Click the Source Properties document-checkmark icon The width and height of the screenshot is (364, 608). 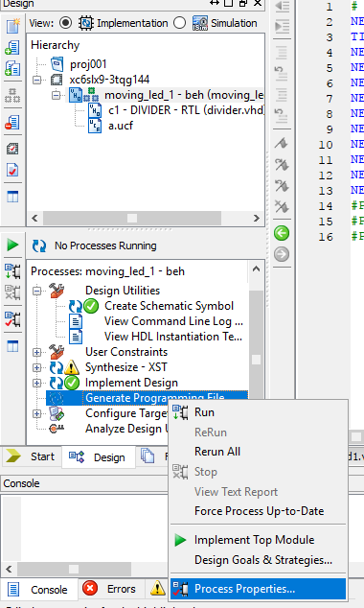pos(12,170)
